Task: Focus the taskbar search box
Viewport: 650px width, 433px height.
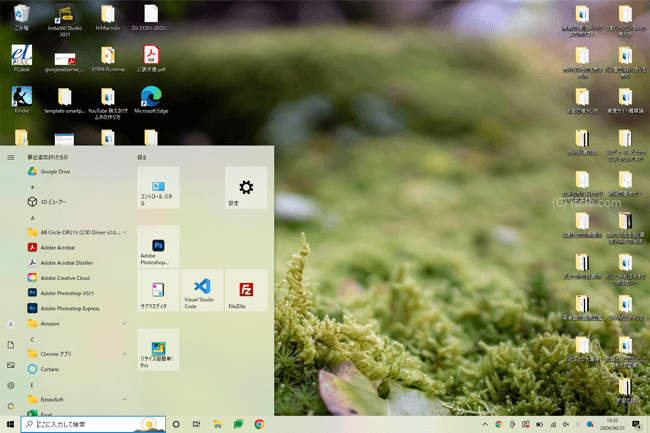Action: pos(93,424)
